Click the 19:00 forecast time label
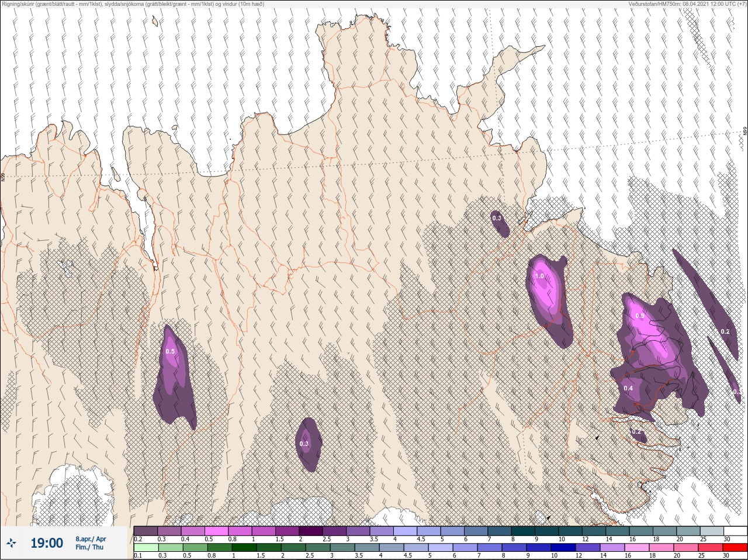 click(47, 543)
